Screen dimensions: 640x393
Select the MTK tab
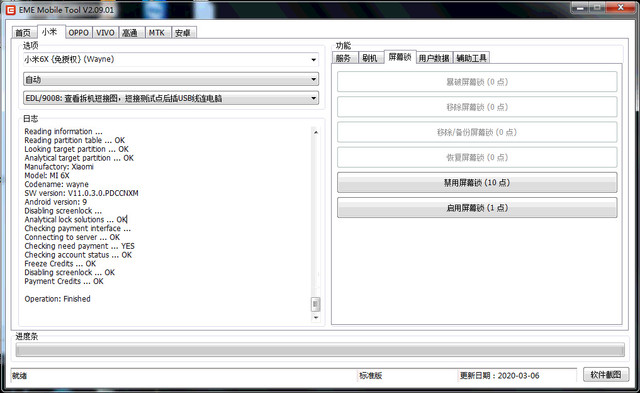(x=157, y=33)
